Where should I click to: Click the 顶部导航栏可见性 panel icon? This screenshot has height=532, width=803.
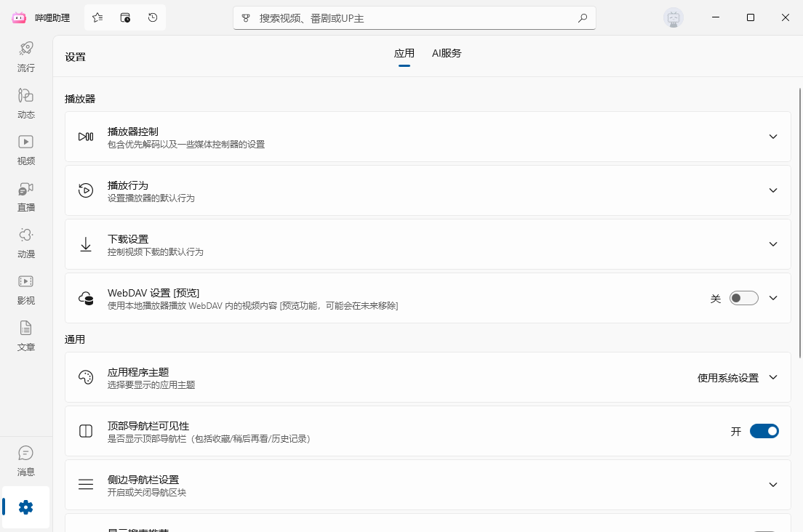[x=86, y=431]
